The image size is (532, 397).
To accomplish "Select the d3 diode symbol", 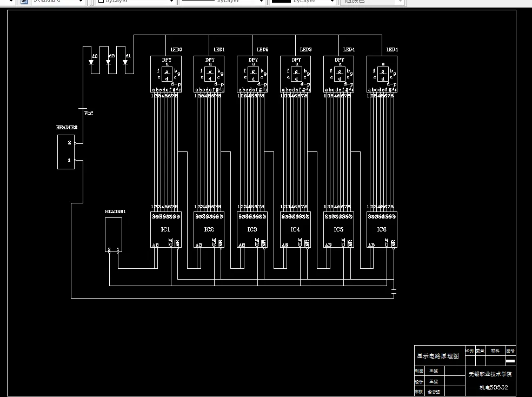I will pos(91,62).
